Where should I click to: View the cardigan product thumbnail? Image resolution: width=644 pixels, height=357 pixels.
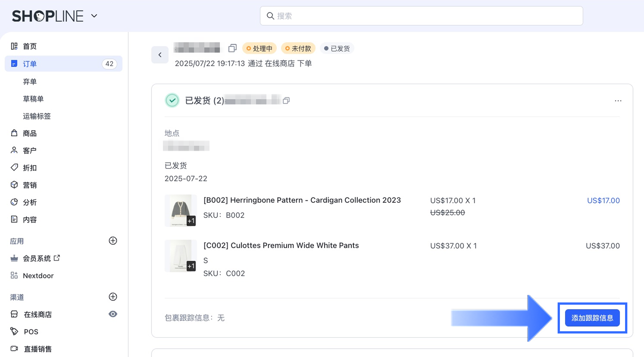tap(181, 210)
